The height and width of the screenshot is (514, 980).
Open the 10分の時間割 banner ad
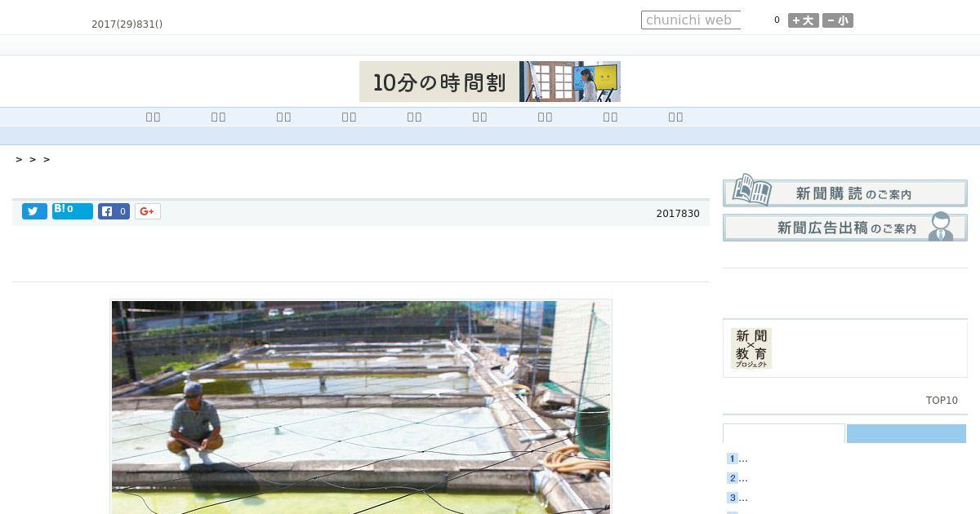tap(490, 82)
